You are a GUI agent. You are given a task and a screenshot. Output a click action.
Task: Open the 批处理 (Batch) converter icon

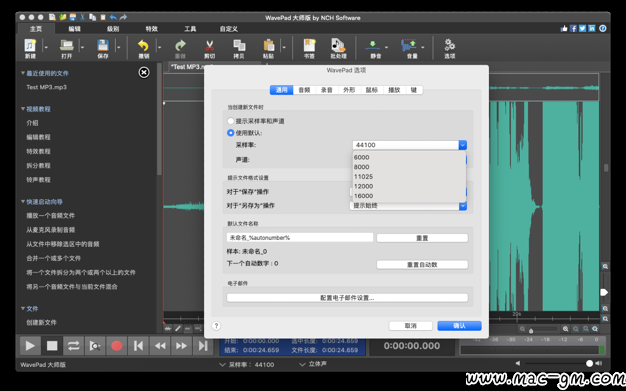[x=338, y=45]
